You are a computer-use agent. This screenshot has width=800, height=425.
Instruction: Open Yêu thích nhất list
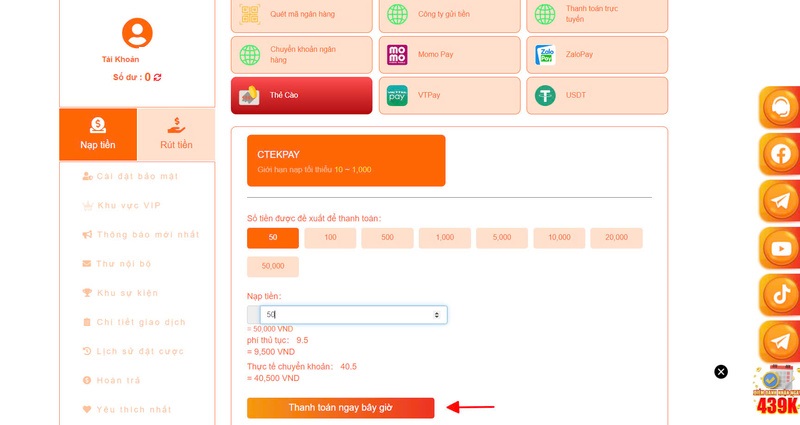[127, 409]
